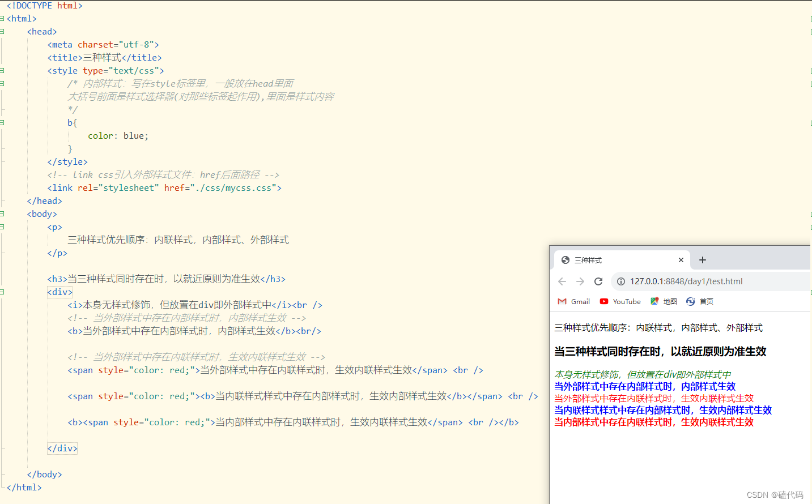812x504 pixels.
Task: Click the <i>本身无样式修饰 code line
Action: pyautogui.click(x=195, y=305)
